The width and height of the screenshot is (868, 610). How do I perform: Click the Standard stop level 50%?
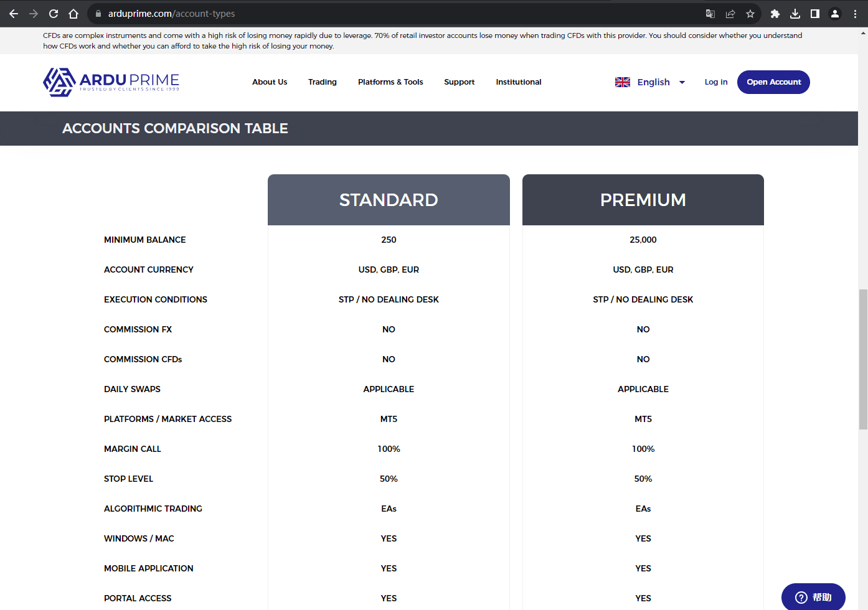(389, 479)
